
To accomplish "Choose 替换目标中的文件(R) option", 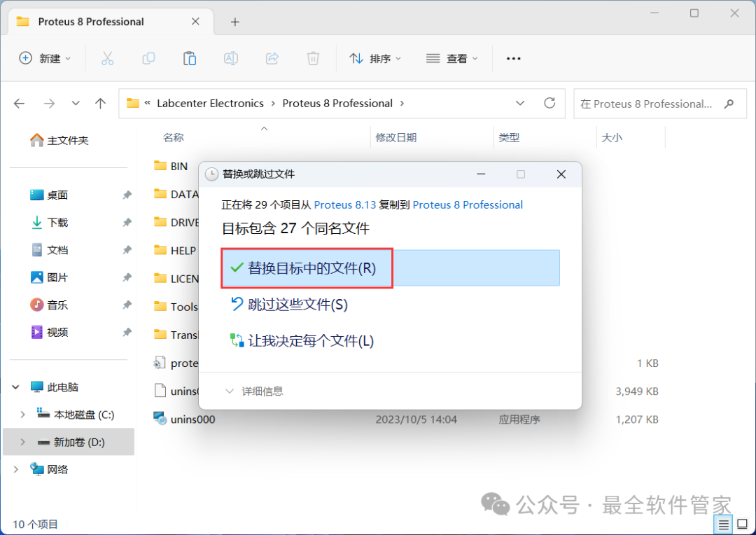I will (391, 268).
